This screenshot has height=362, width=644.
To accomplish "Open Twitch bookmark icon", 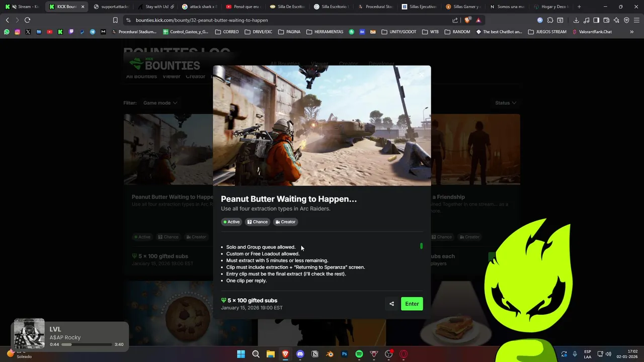I will point(71,32).
